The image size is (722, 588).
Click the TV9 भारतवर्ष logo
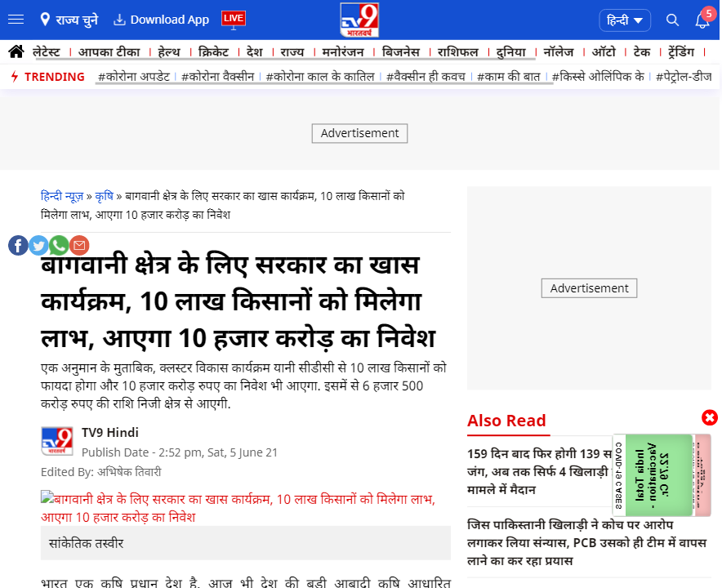click(360, 19)
